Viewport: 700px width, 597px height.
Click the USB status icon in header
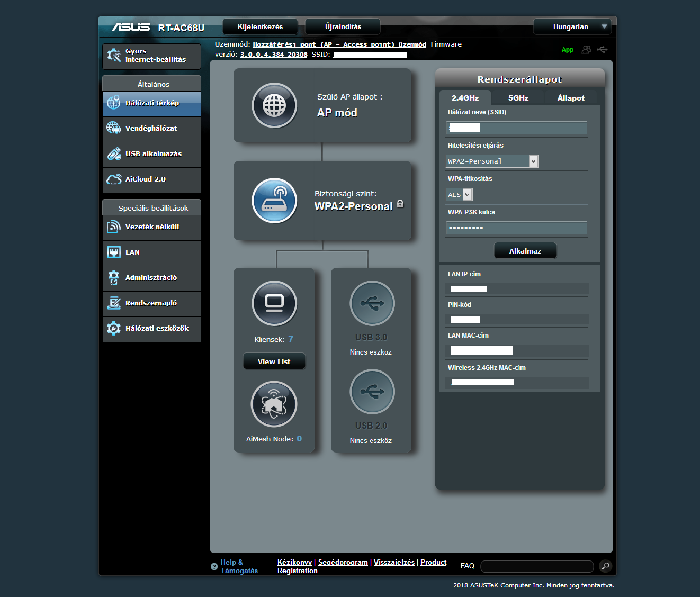(602, 49)
